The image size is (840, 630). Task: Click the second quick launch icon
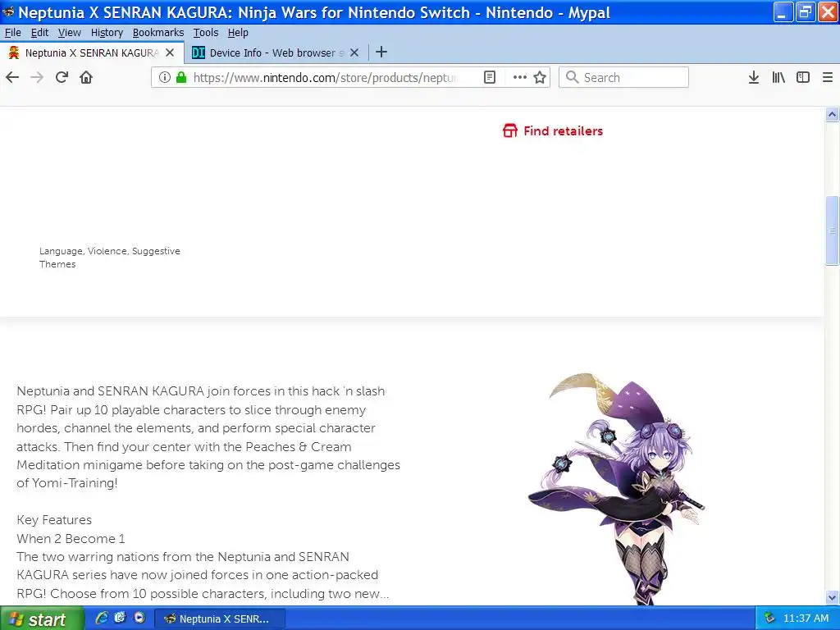[x=120, y=618]
